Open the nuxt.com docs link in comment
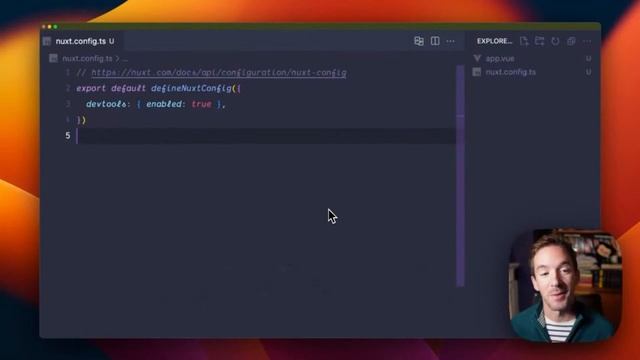 [x=219, y=73]
